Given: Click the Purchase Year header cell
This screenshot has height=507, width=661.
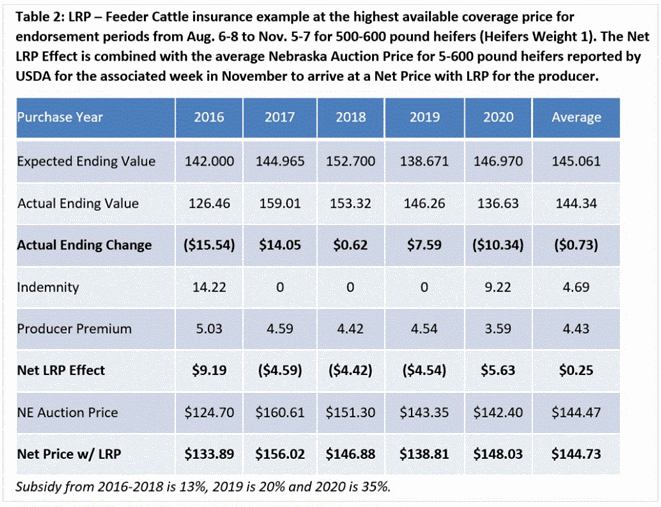Looking at the screenshot, I should pos(61,117).
